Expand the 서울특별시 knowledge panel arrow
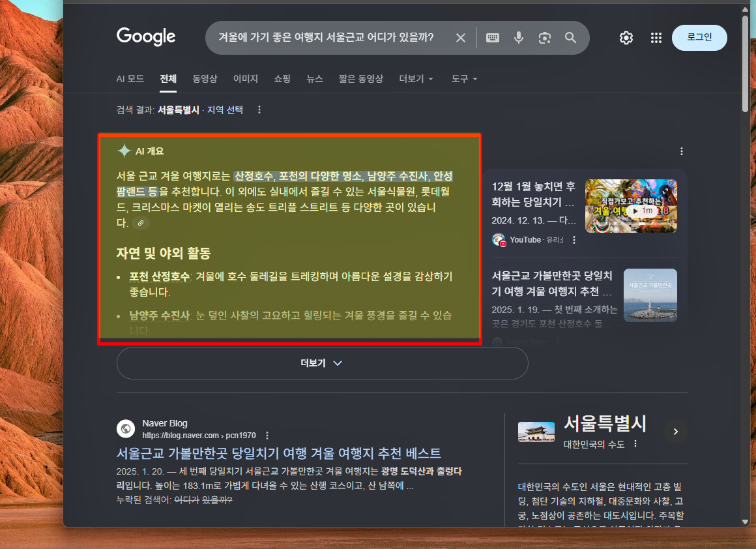Screen dimensions: 756x549 (675, 431)
